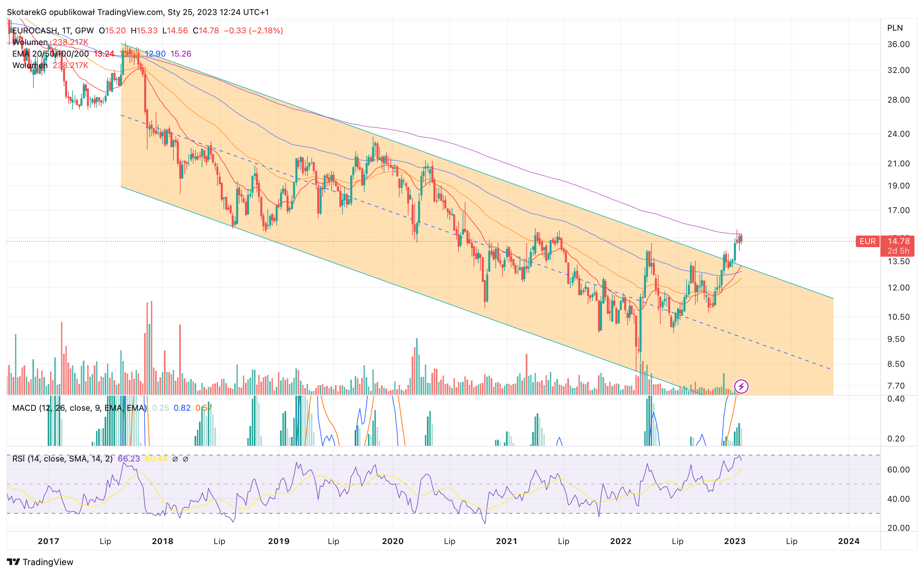The width and height of the screenshot is (924, 574).
Task: Click the EMA 20 value 13.24
Action: pos(104,54)
